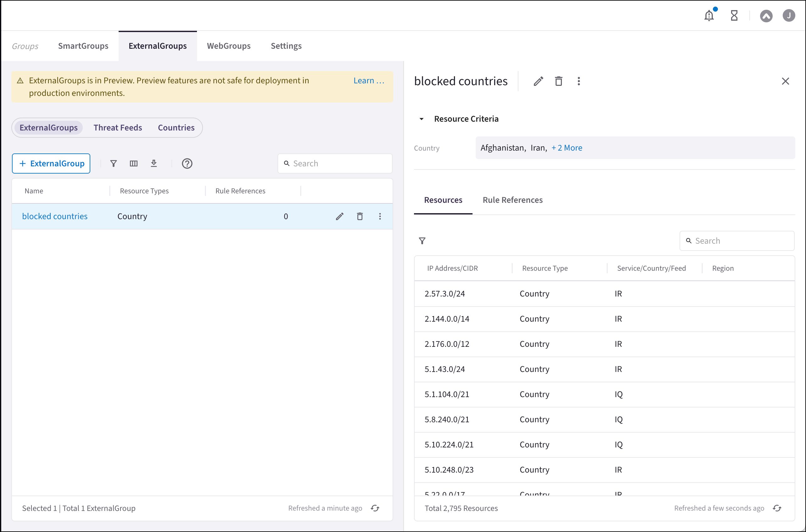Click the Iran country value
Image resolution: width=806 pixels, height=532 pixels.
pos(539,148)
